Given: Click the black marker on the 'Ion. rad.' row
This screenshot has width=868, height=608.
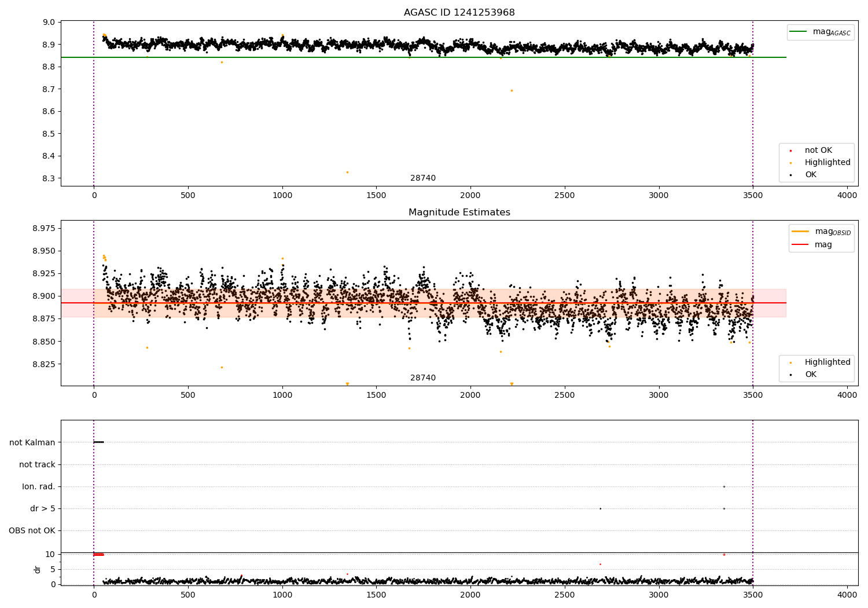Looking at the screenshot, I should click(x=724, y=486).
